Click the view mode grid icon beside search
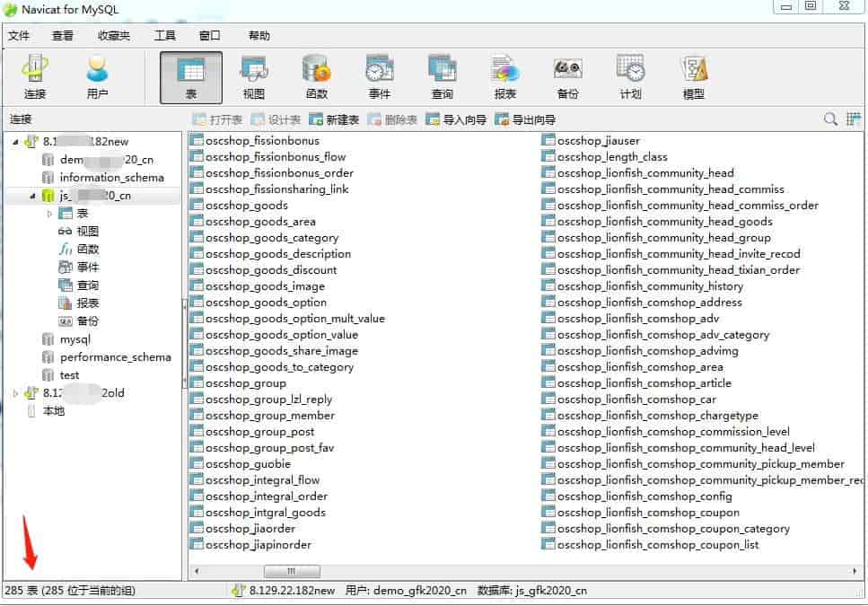 [x=853, y=119]
